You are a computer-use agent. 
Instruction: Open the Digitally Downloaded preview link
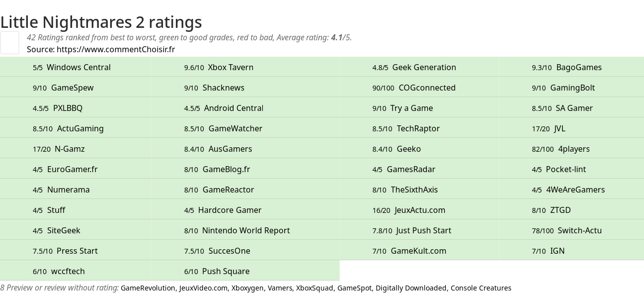point(411,288)
